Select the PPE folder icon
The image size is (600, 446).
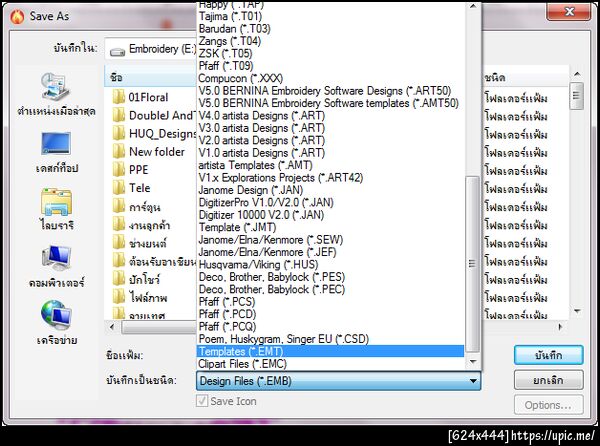(x=119, y=170)
